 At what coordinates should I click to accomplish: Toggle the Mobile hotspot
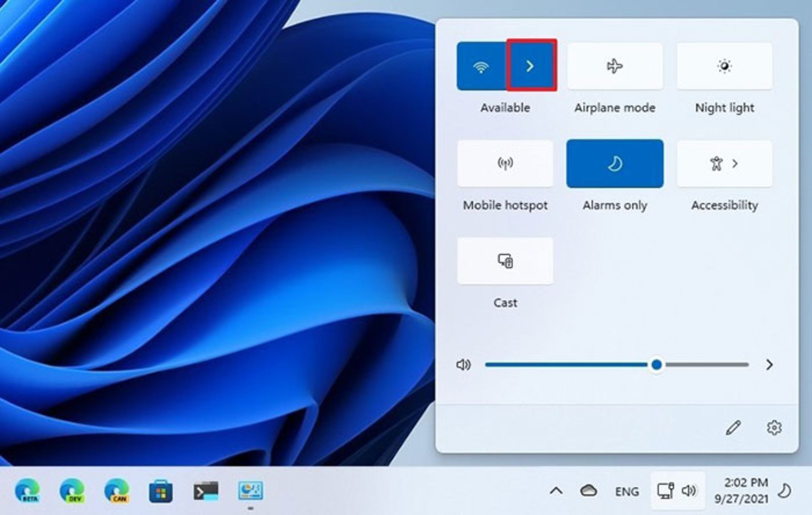(x=505, y=164)
